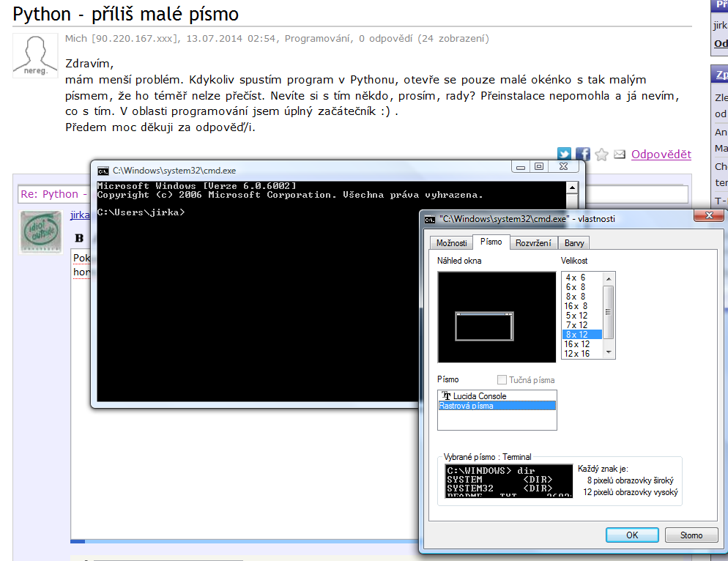Close the vlastnosti properties dialog
The image size is (728, 561).
click(708, 215)
